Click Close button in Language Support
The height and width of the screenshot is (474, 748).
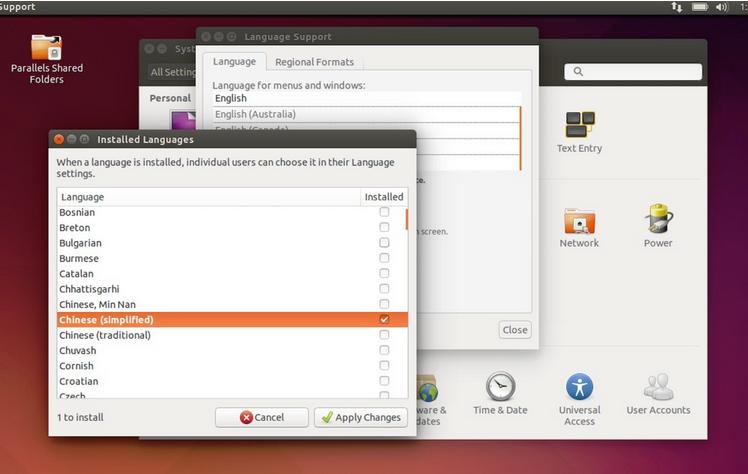pyautogui.click(x=515, y=330)
